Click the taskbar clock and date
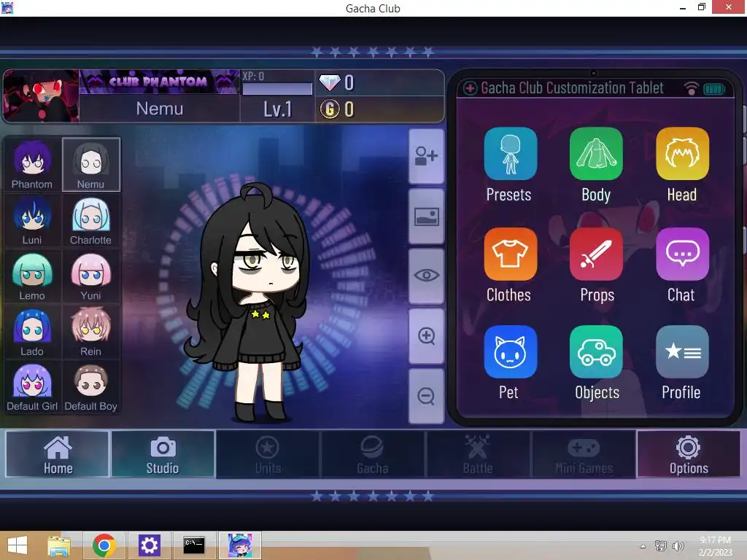747x560 pixels. point(715,546)
